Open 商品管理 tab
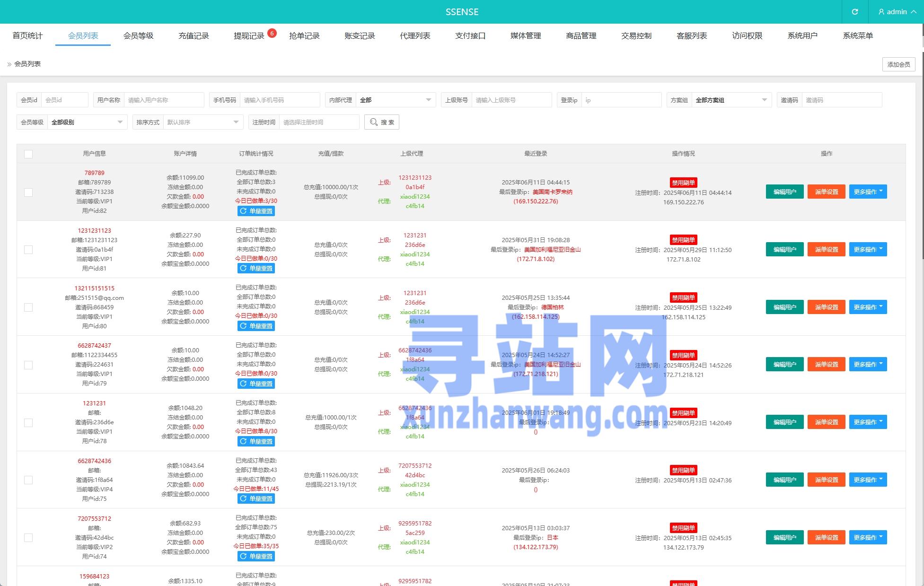The image size is (924, 586). click(x=581, y=35)
